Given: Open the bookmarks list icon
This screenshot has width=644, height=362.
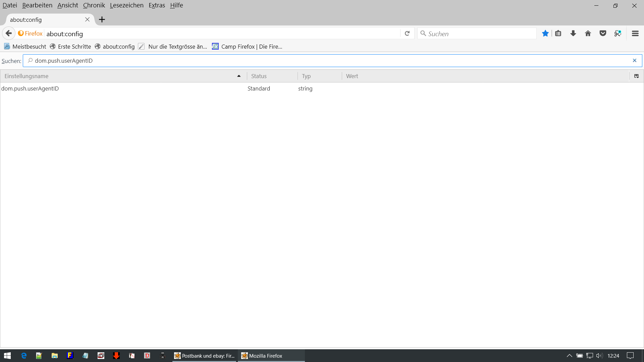Looking at the screenshot, I should (x=558, y=34).
